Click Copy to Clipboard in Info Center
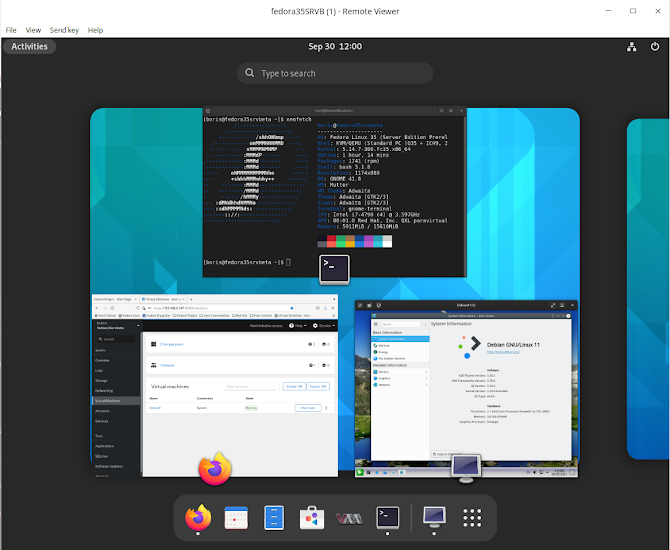This screenshot has height=550, width=670. point(447,454)
